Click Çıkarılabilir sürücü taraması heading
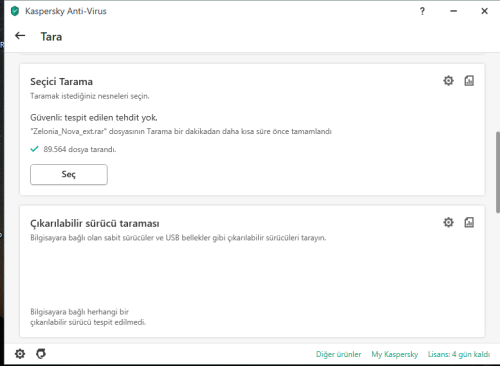 95,223
